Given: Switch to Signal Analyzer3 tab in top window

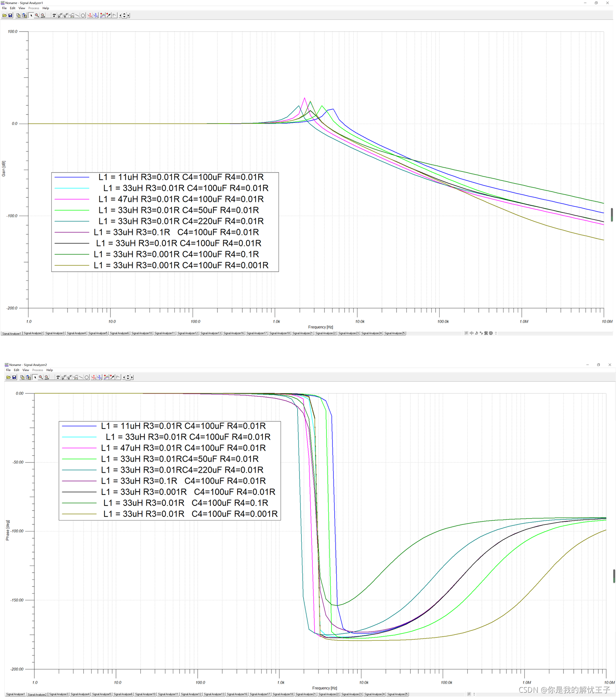Looking at the screenshot, I should point(55,333).
